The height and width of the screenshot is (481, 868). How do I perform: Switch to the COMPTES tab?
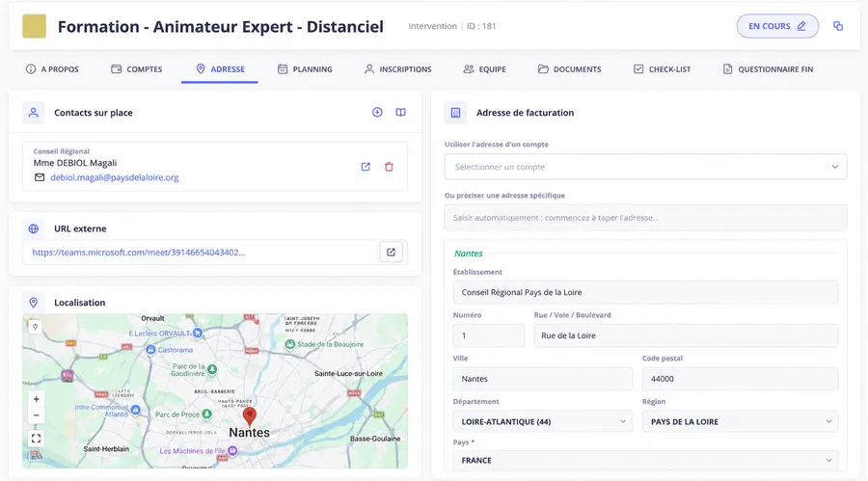point(137,69)
